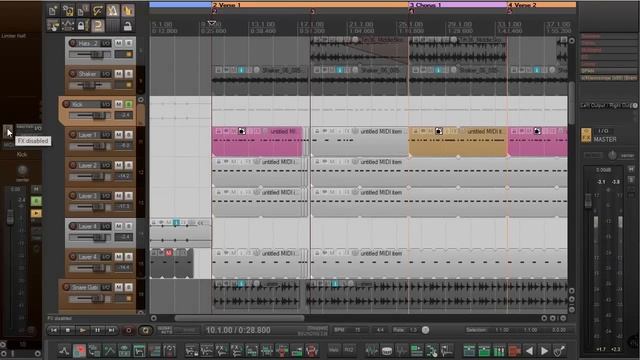Click the New Project toolbar icon
640x360 pixels.
[53, 11]
